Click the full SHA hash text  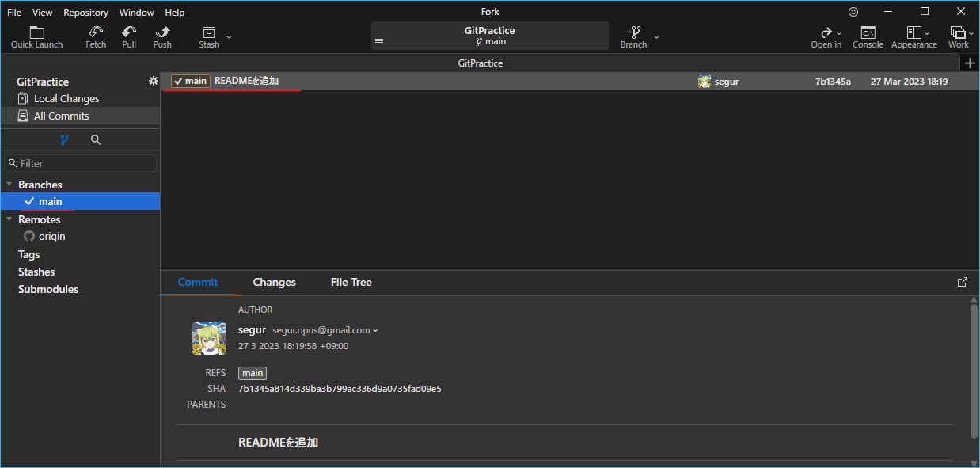click(x=340, y=389)
